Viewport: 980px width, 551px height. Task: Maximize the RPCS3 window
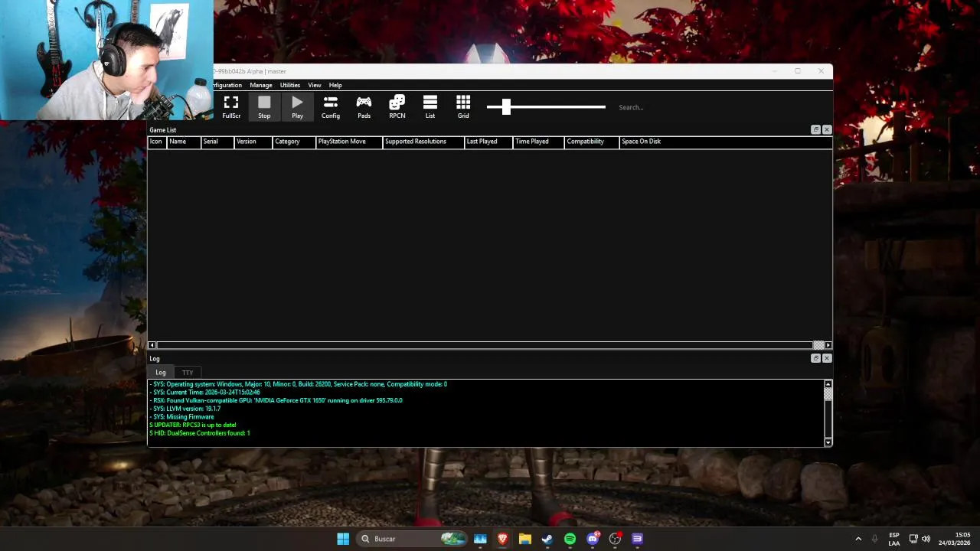click(798, 71)
